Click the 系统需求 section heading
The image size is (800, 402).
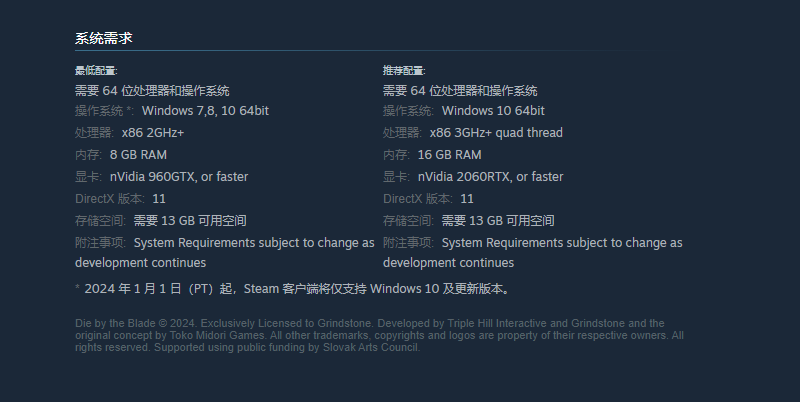pyautogui.click(x=104, y=38)
